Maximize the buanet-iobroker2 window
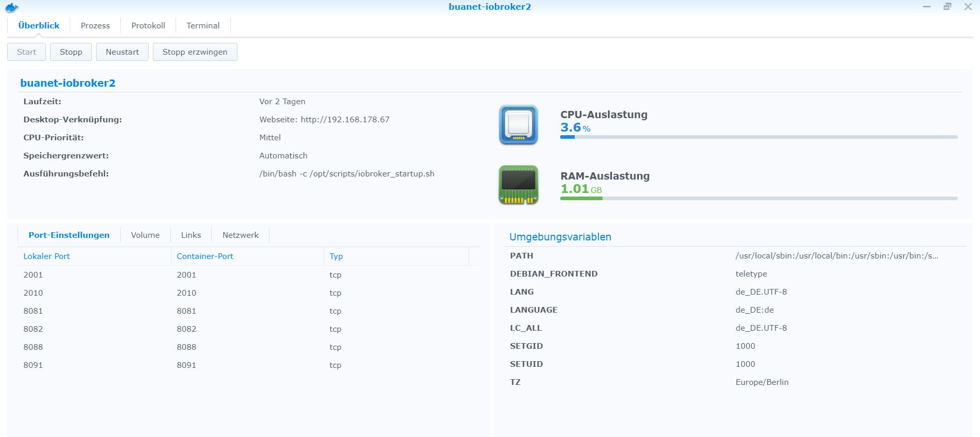This screenshot has width=980, height=437. click(x=947, y=7)
